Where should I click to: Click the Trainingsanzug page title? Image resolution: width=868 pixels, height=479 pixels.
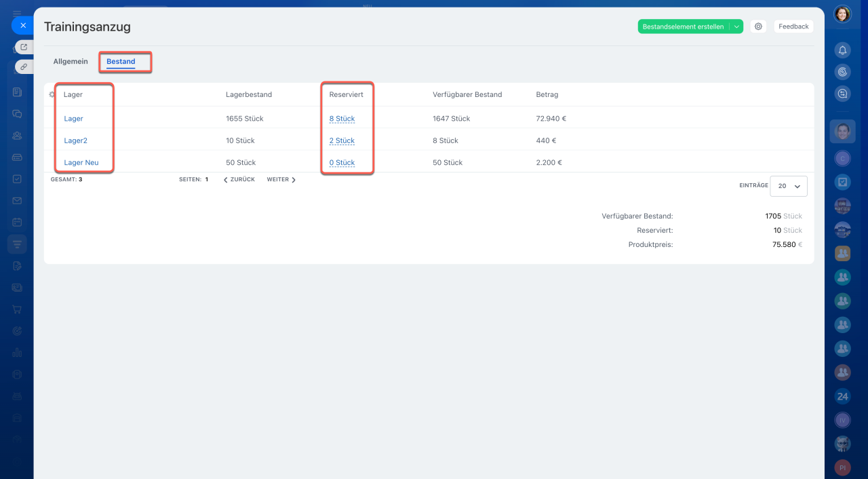pyautogui.click(x=87, y=27)
